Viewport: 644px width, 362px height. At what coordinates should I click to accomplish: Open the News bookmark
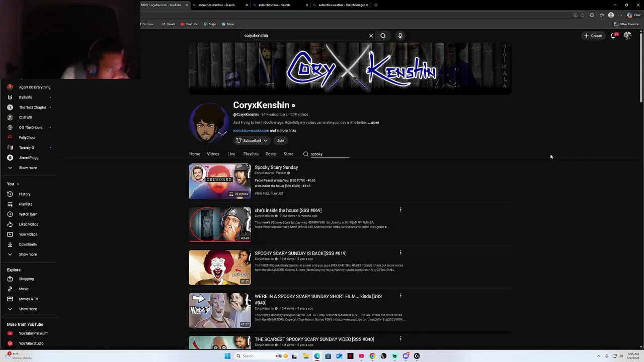[x=228, y=24]
